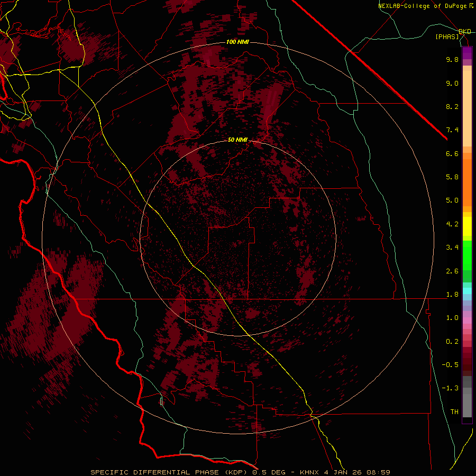Screen dimensions: 476x476
Task: Click the 8.2 scale value
Action: (452, 106)
